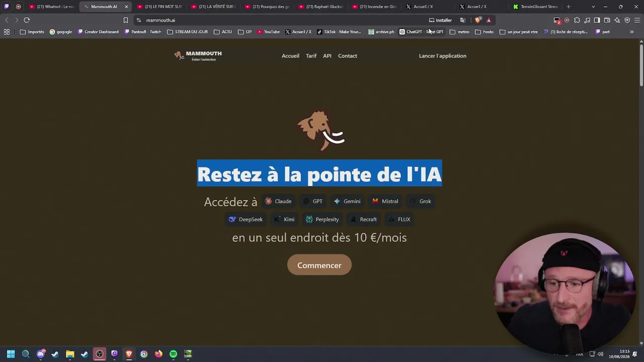Open the Tarif nav item

tap(311, 56)
